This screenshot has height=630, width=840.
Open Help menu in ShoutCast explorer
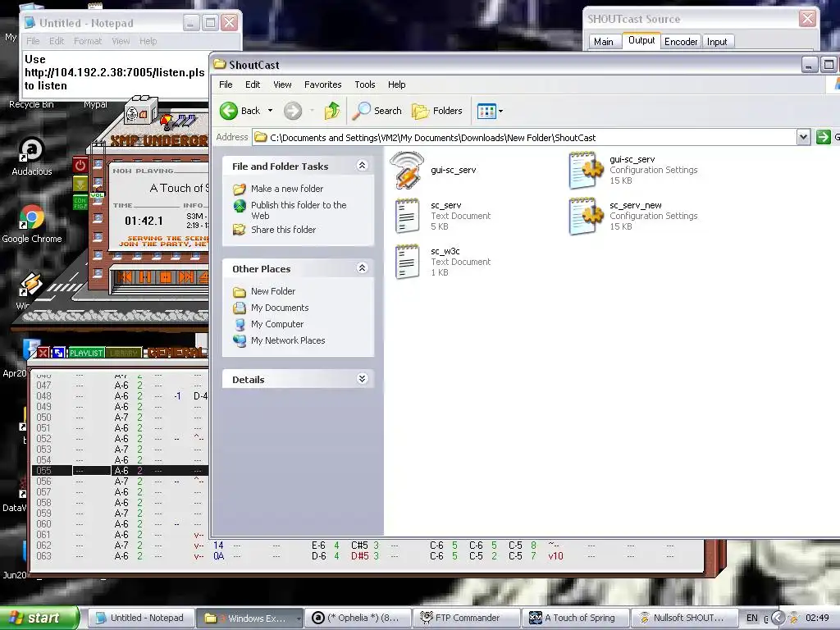(x=396, y=84)
